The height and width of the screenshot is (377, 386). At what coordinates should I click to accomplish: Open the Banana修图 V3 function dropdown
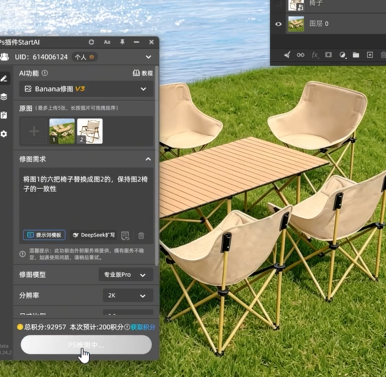click(x=86, y=89)
